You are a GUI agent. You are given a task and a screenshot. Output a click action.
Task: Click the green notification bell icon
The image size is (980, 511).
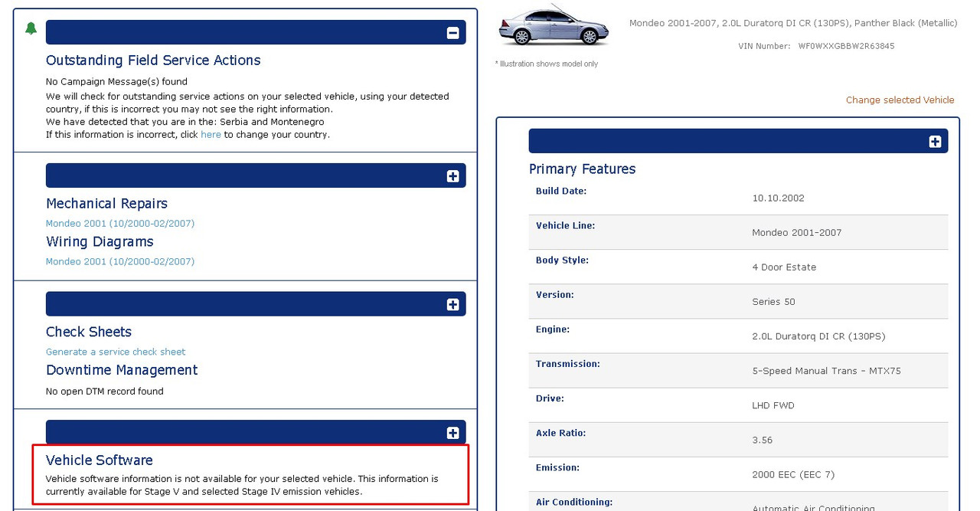[31, 28]
